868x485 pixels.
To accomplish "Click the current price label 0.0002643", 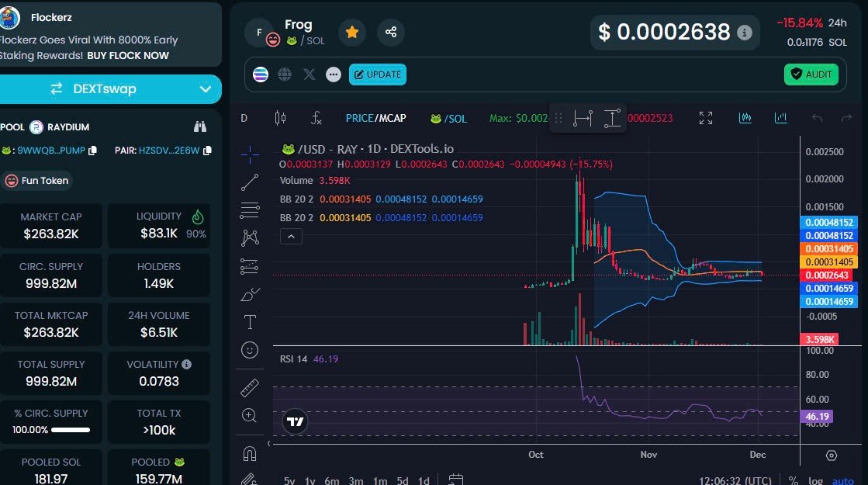I will pos(826,275).
